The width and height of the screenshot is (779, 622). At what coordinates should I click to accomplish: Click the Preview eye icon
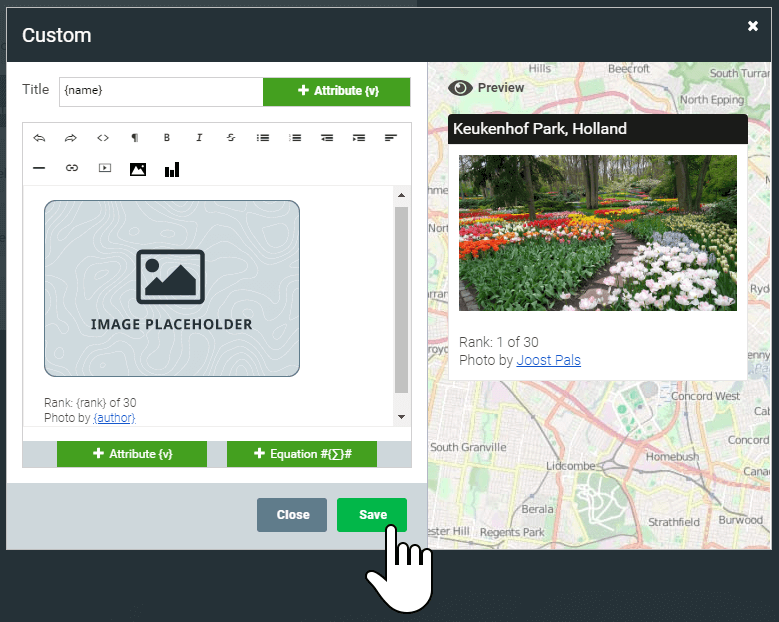(x=460, y=88)
